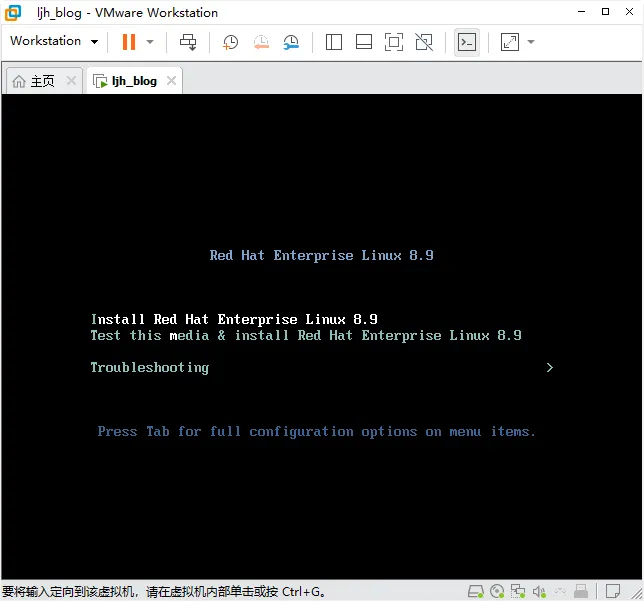Screen dimensions: 644x601
Task: Click the 'Press Tab for full configuration' text
Action: 317,431
